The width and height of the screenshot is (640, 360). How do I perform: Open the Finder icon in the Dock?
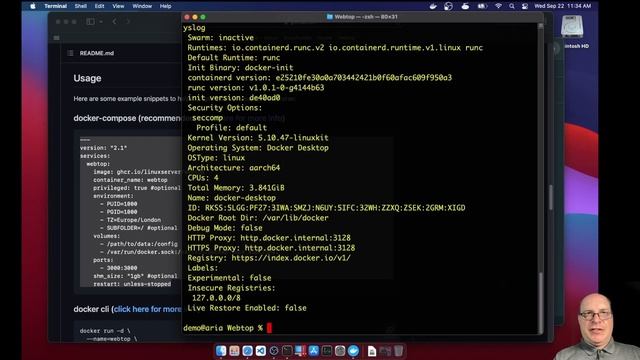point(221,351)
